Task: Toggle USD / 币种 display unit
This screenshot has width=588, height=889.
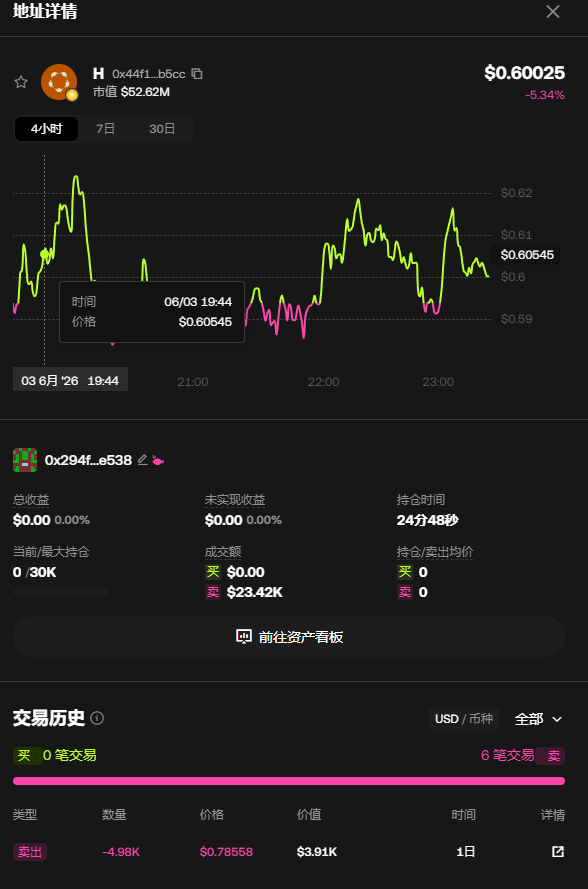Action: point(464,719)
